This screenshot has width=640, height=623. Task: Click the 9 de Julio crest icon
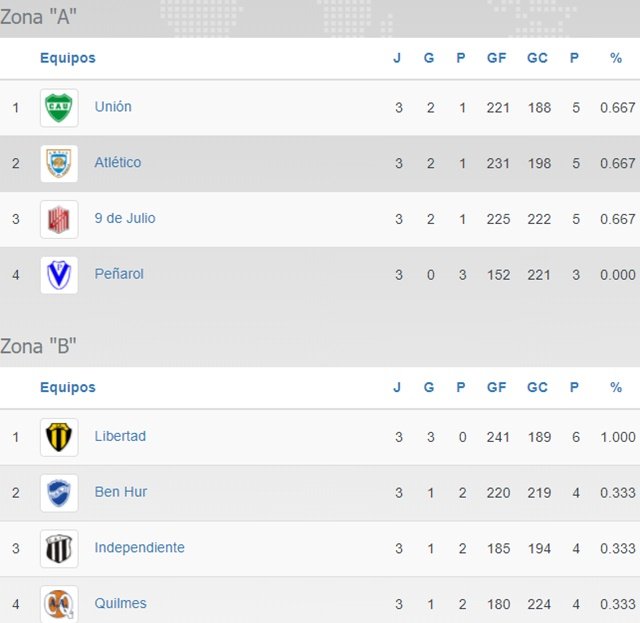[x=59, y=220]
